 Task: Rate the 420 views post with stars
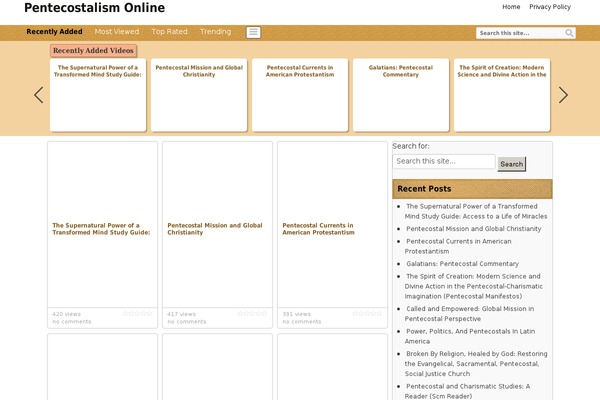click(x=137, y=313)
